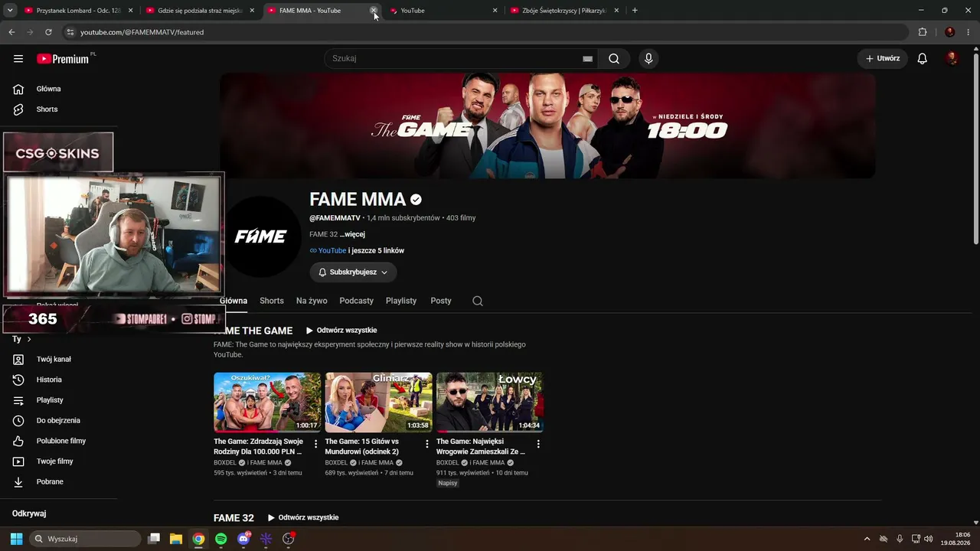Go back to the previous page
Screen dimensions: 980x551
click(11, 32)
